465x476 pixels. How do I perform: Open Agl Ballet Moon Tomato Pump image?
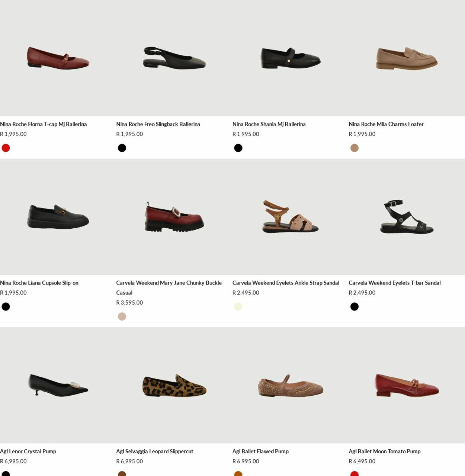point(407,385)
